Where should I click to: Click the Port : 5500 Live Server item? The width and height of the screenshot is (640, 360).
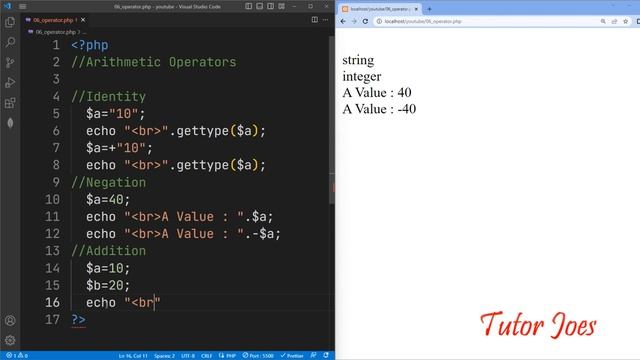point(258,356)
